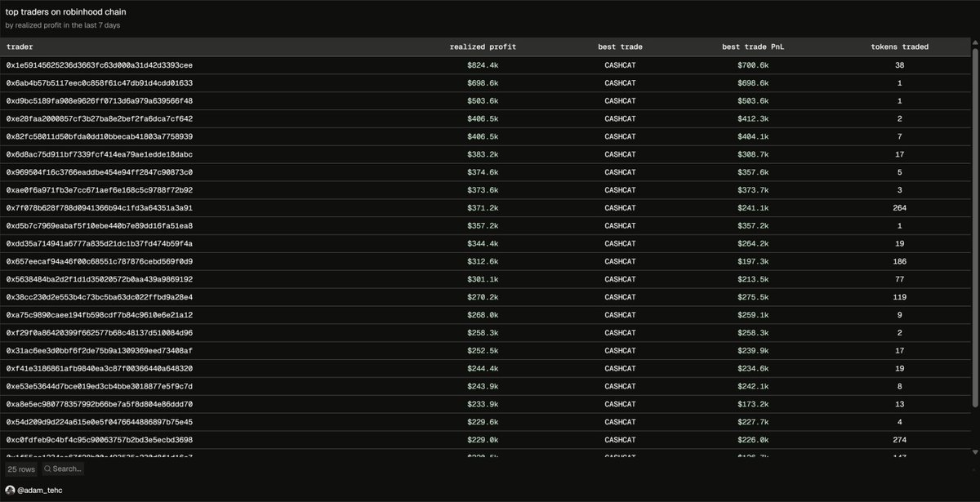Image resolution: width=980 pixels, height=502 pixels.
Task: Sort by best trade PnL column header
Action: point(752,47)
